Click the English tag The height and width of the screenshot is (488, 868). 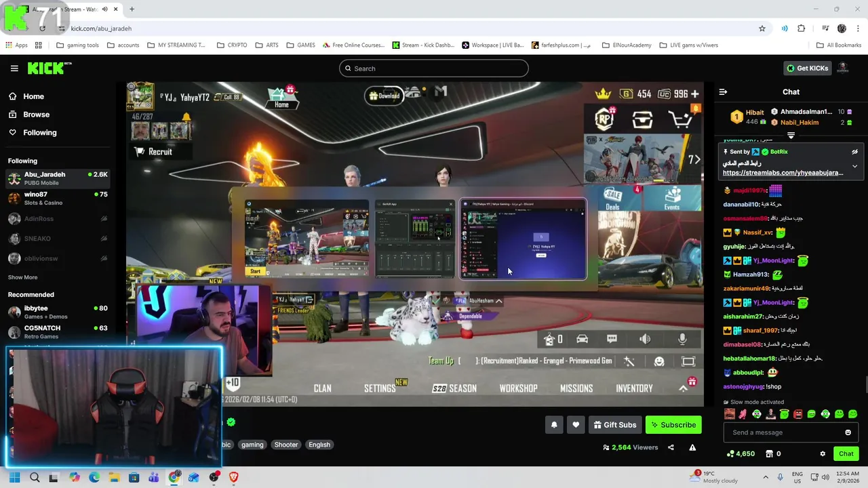[319, 445]
